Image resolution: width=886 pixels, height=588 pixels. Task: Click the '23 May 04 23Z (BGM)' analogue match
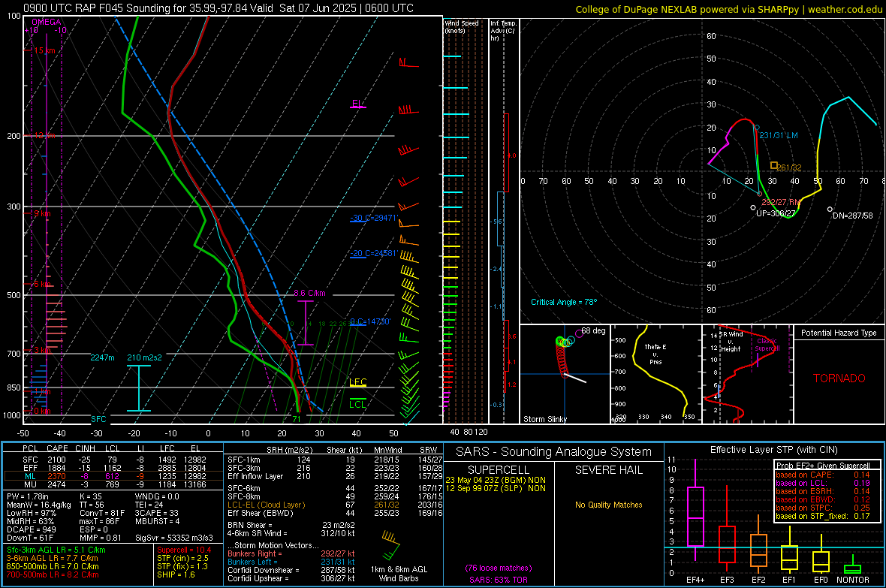[x=496, y=480]
